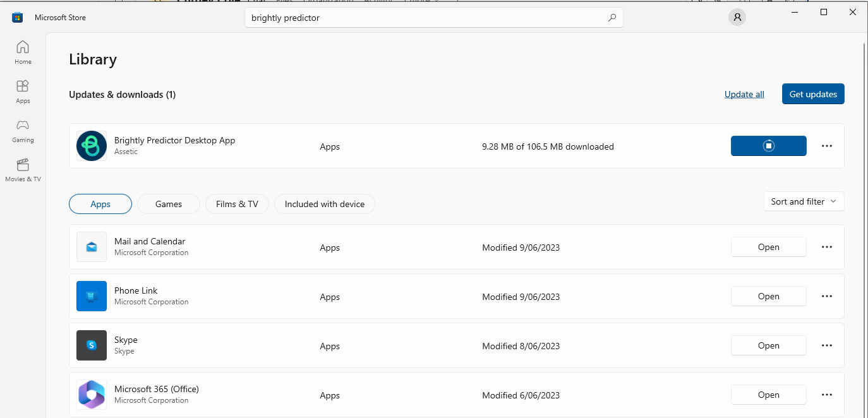Screen dimensions: 868x418
Task: Select the Included with device tab
Action: (325, 204)
